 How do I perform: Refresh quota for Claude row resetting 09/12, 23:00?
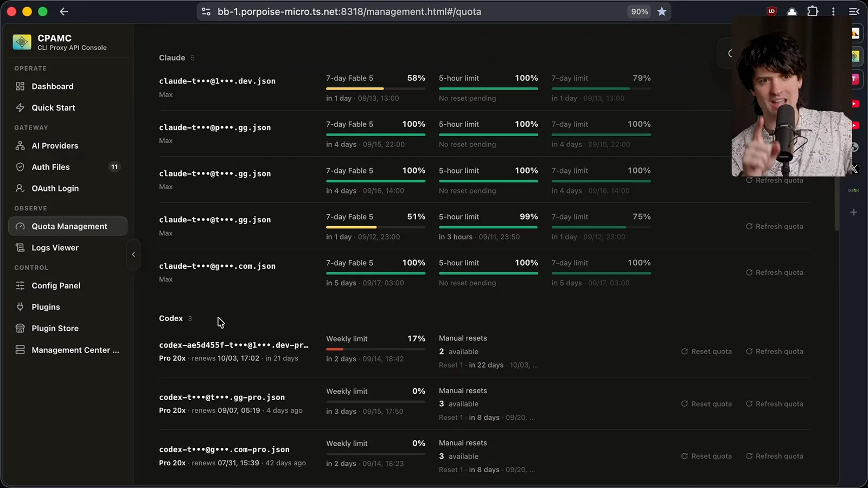pyautogui.click(x=775, y=227)
